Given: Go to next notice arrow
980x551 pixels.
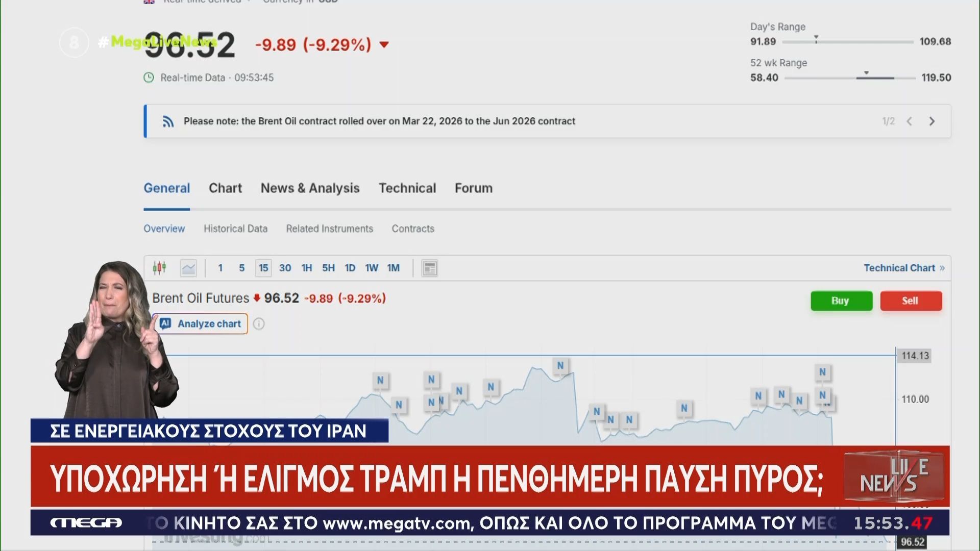Looking at the screenshot, I should point(932,121).
